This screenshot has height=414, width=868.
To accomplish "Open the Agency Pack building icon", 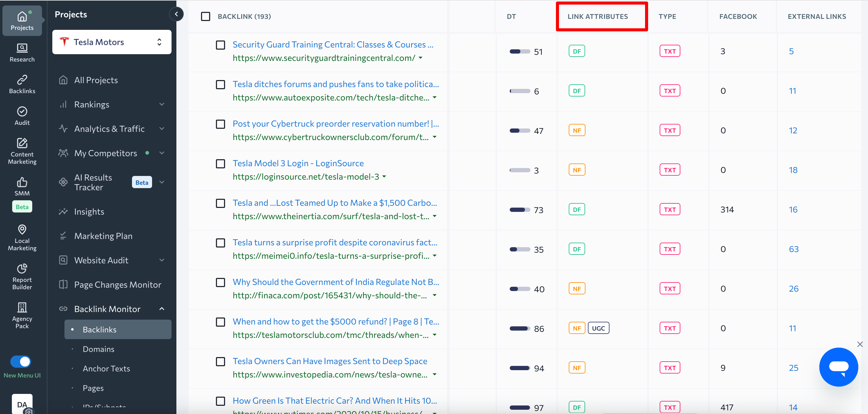I will [x=22, y=307].
